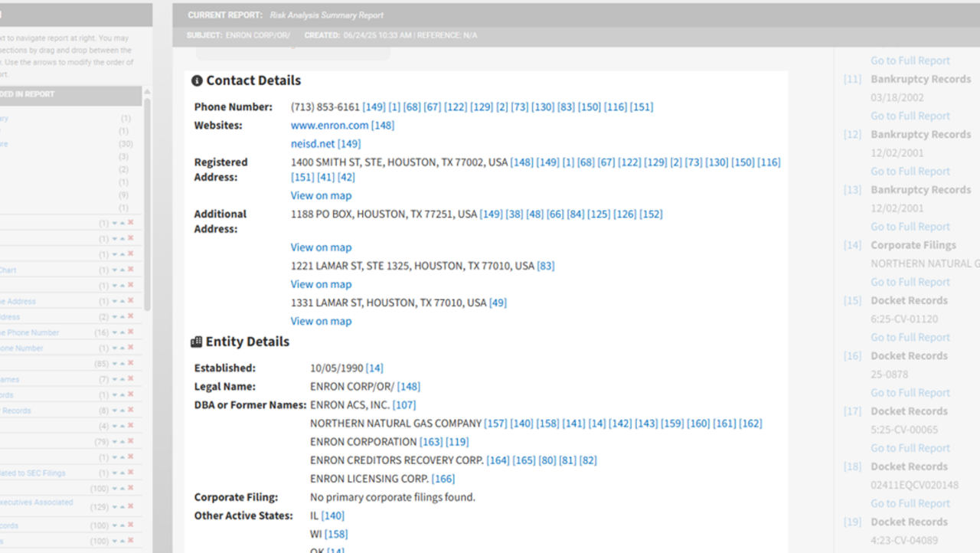Go to Full Report for 03/18/2002 bankruptcy
Viewport: 980px width, 553px height.
(910, 116)
